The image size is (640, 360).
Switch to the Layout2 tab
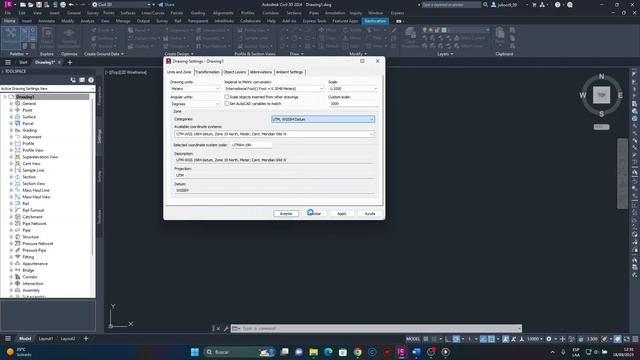68,339
